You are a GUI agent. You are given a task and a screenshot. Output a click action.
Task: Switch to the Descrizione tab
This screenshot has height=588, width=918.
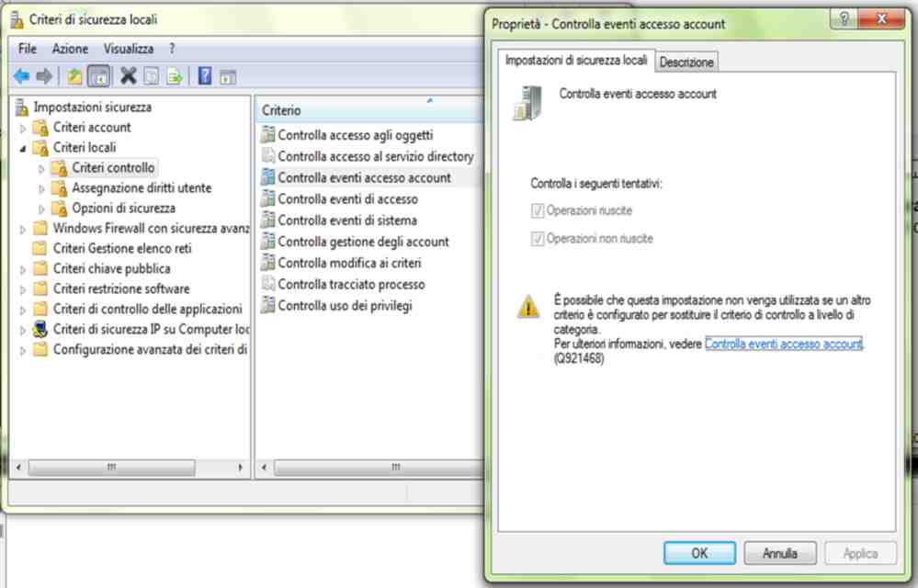click(x=686, y=62)
